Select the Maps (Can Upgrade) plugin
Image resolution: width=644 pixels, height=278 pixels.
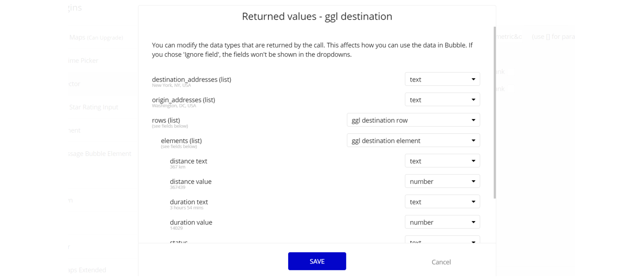[96, 37]
